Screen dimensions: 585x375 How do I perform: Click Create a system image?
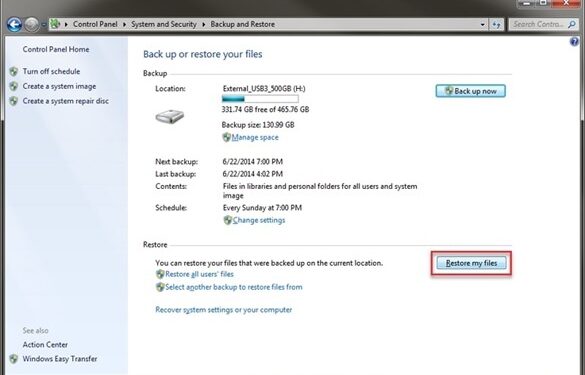point(59,86)
